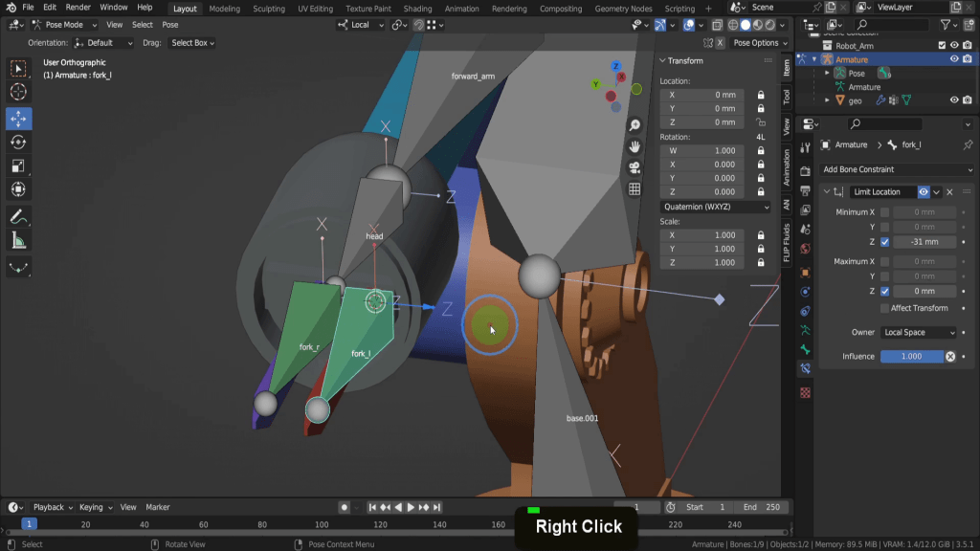The height and width of the screenshot is (551, 980).
Task: Switch to orthographic/perspective grid icon
Action: coord(635,189)
